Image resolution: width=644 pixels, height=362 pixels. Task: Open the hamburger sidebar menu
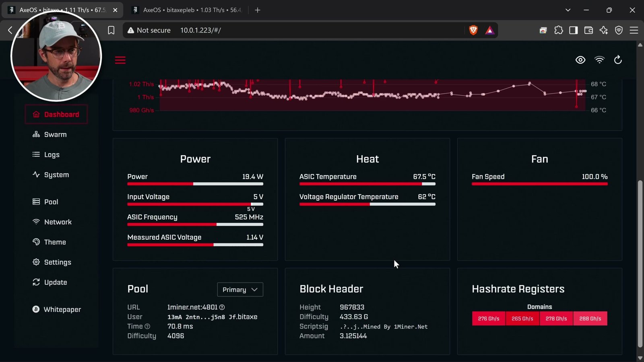click(120, 60)
